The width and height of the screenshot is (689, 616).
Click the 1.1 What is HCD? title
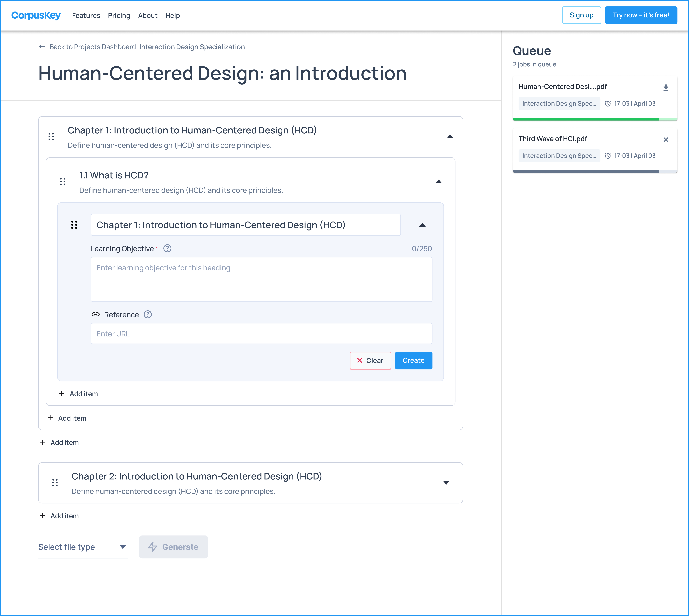114,175
